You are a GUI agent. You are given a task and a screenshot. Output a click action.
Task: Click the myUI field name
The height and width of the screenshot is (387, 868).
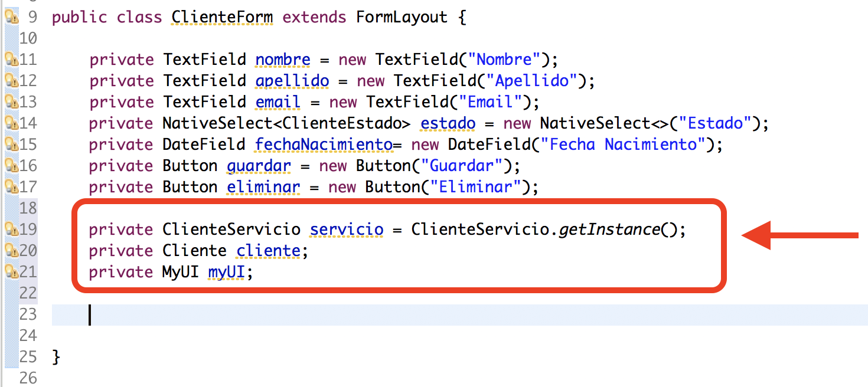(x=226, y=271)
